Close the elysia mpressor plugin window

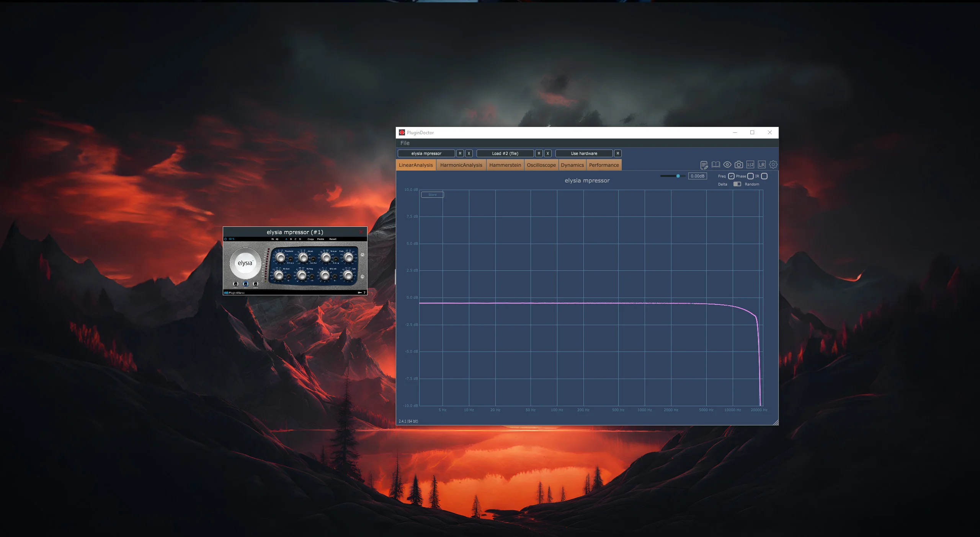[x=361, y=232]
